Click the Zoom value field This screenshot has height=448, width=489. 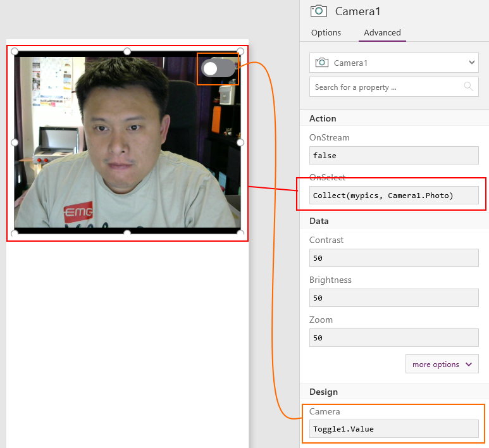click(393, 338)
